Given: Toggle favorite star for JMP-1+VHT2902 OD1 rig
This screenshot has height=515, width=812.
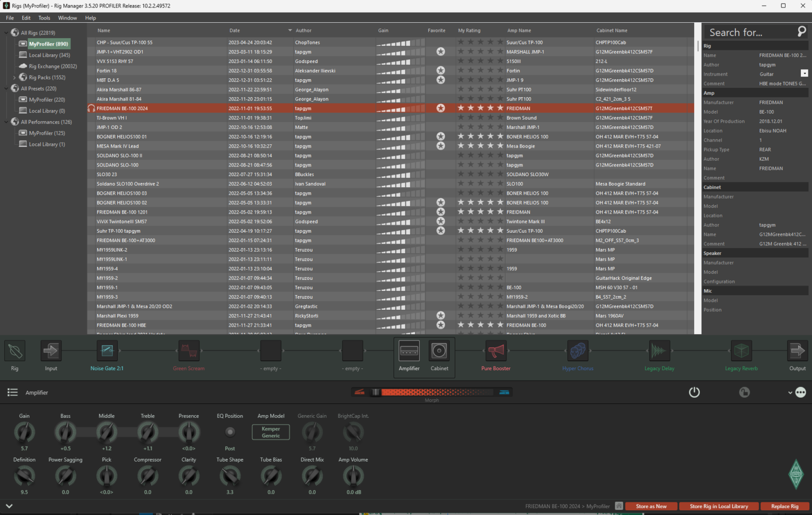Looking at the screenshot, I should point(440,52).
